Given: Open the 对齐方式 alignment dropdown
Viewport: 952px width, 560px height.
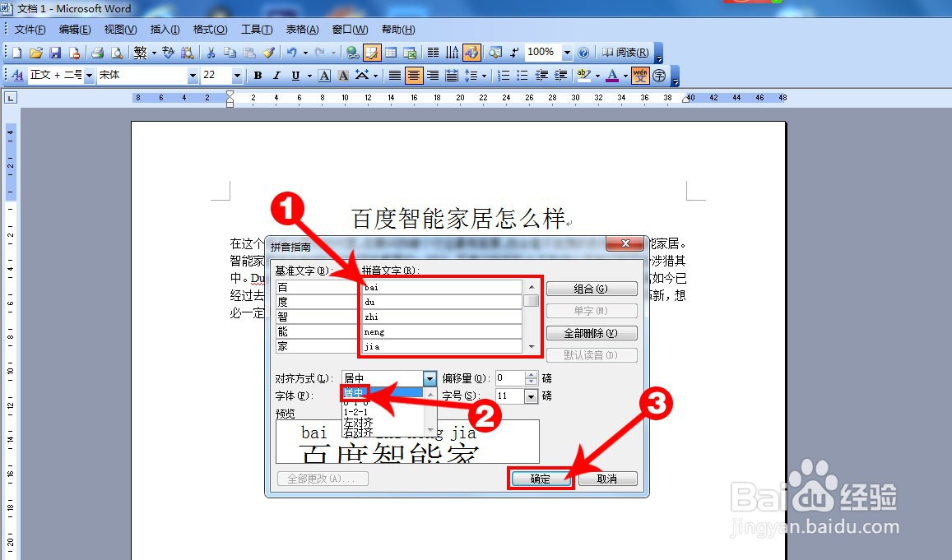Looking at the screenshot, I should click(430, 378).
